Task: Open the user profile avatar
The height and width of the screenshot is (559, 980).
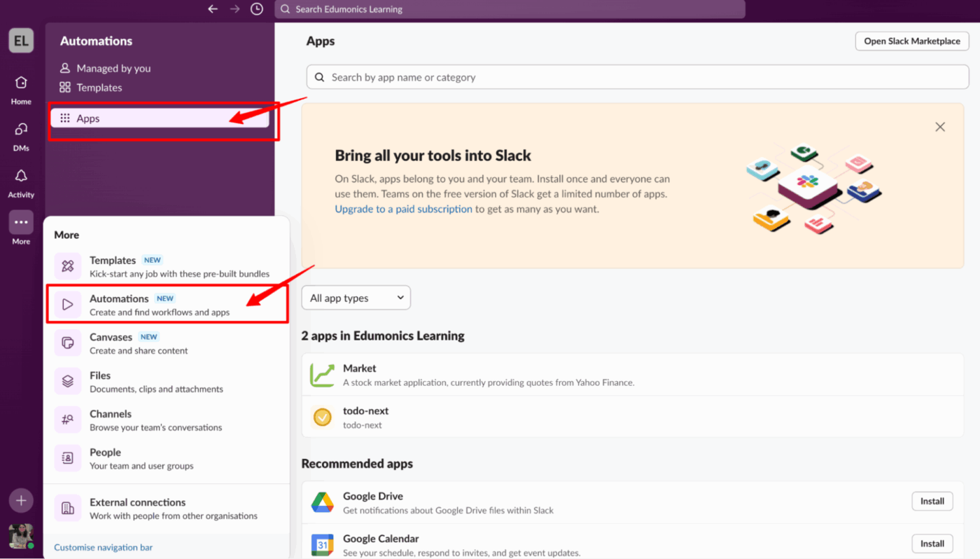Action: 21,536
